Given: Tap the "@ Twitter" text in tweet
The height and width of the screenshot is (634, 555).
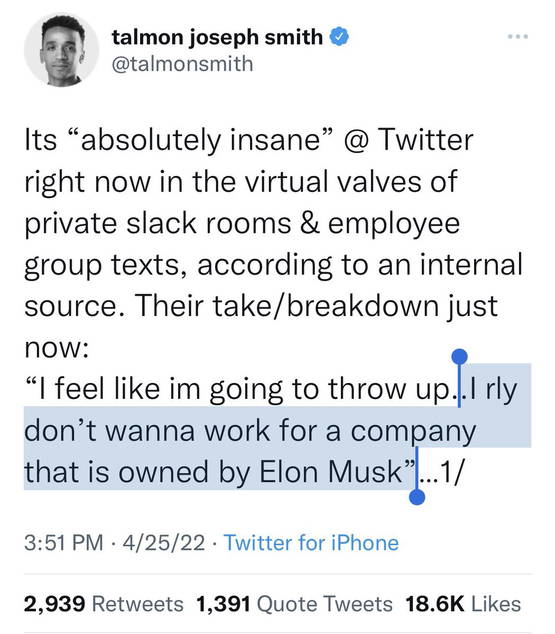Looking at the screenshot, I should (408, 140).
